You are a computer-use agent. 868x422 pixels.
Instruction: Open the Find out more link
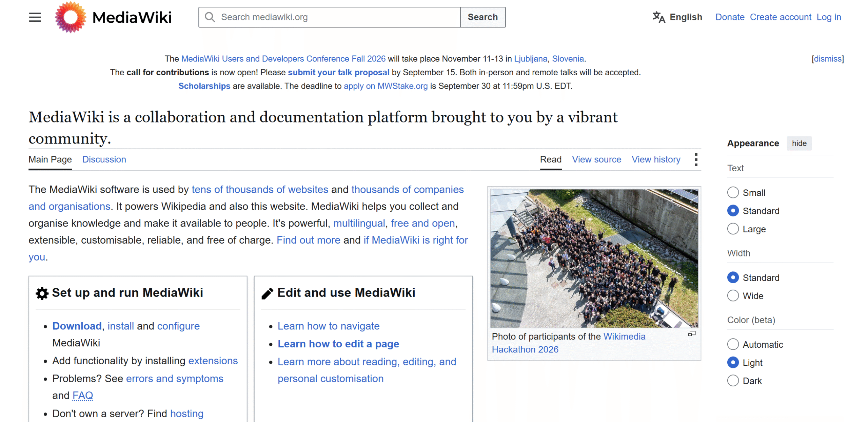click(308, 240)
